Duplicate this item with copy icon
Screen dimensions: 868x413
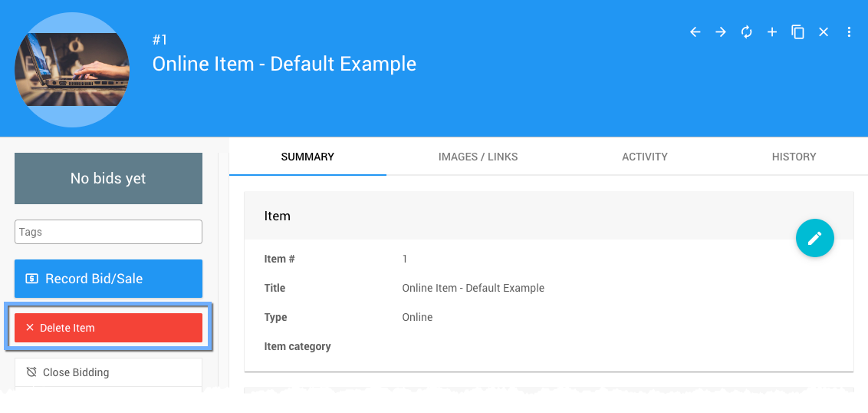pos(797,32)
